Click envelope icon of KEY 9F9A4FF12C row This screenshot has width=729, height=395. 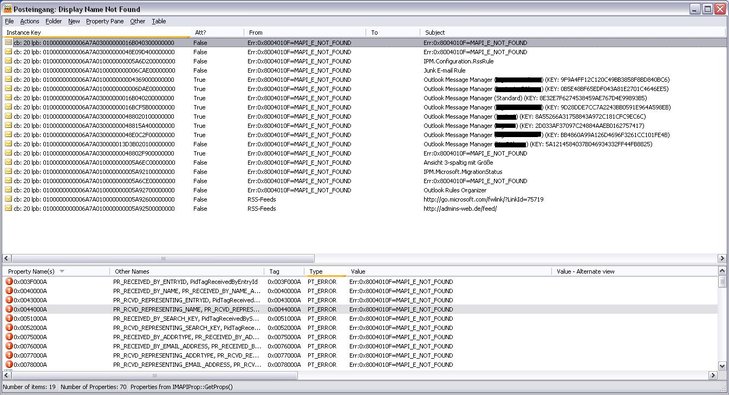click(x=8, y=79)
